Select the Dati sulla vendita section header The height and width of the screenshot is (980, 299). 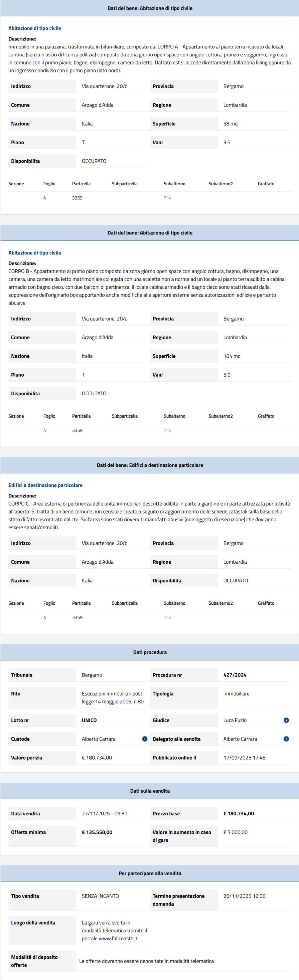pyautogui.click(x=150, y=791)
